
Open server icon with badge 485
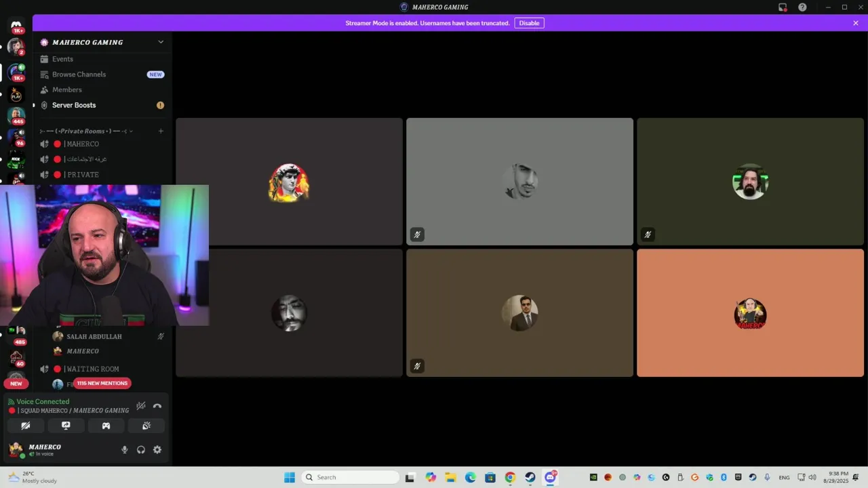16,335
